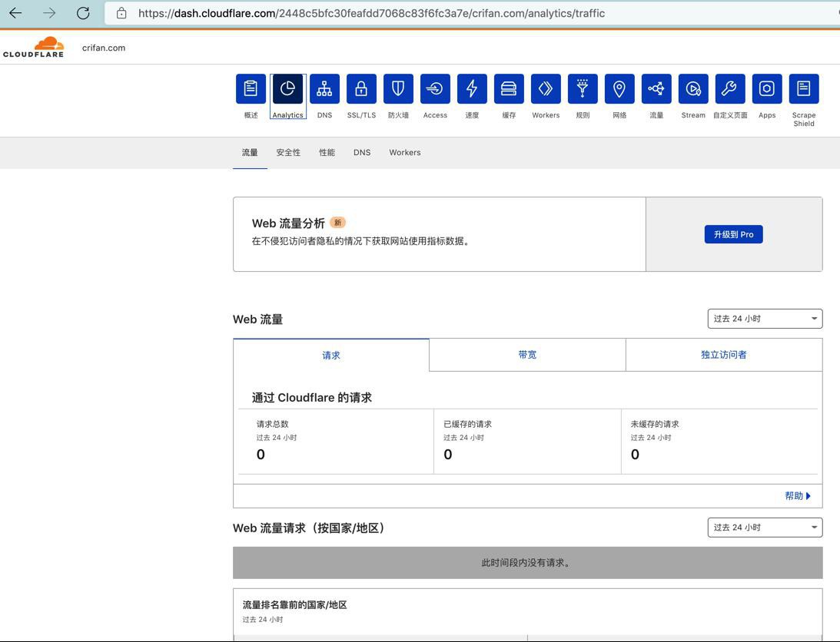Click the 新 badge beside Web 流量分析

(x=337, y=222)
